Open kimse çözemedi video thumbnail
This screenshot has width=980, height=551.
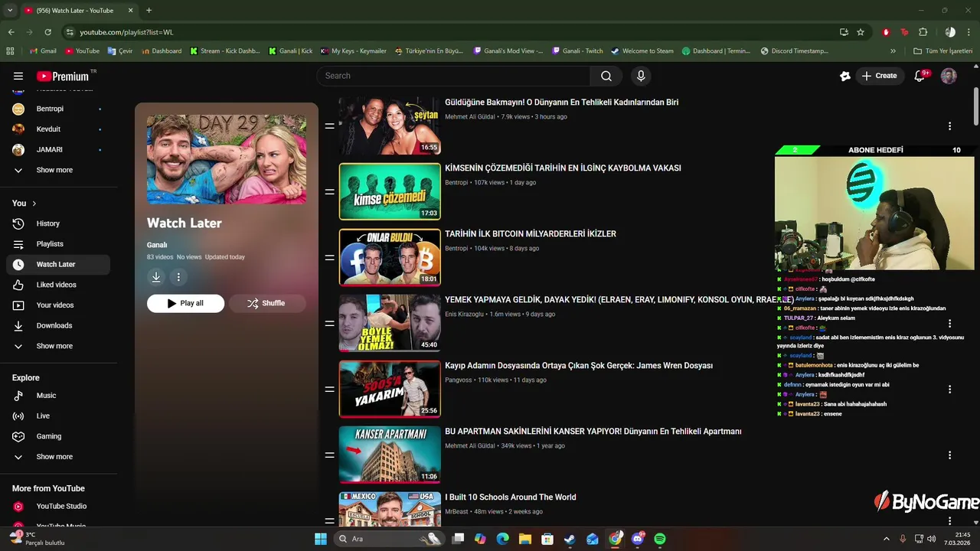(x=390, y=192)
